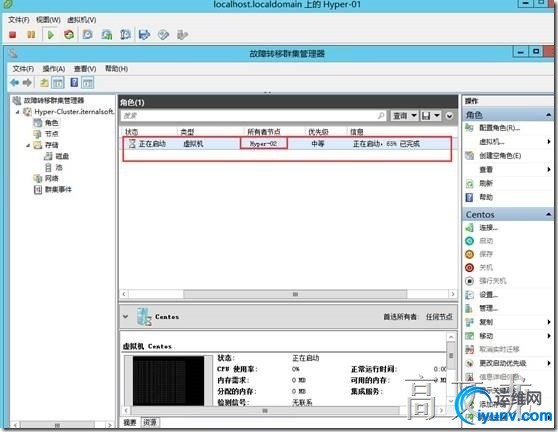This screenshot has height=432, width=558.
Task: Click the 任何节点 preferred owner link
Action: (439, 317)
